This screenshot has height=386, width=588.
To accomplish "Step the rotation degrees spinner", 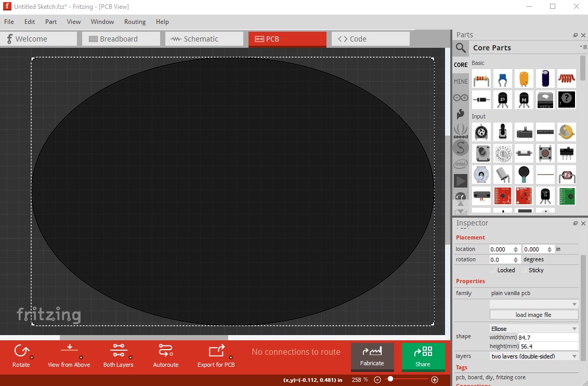I will tap(516, 260).
